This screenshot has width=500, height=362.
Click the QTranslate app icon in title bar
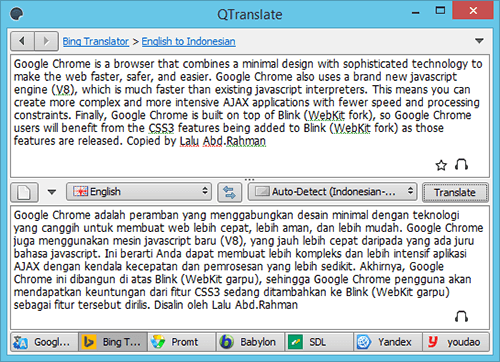(17, 14)
